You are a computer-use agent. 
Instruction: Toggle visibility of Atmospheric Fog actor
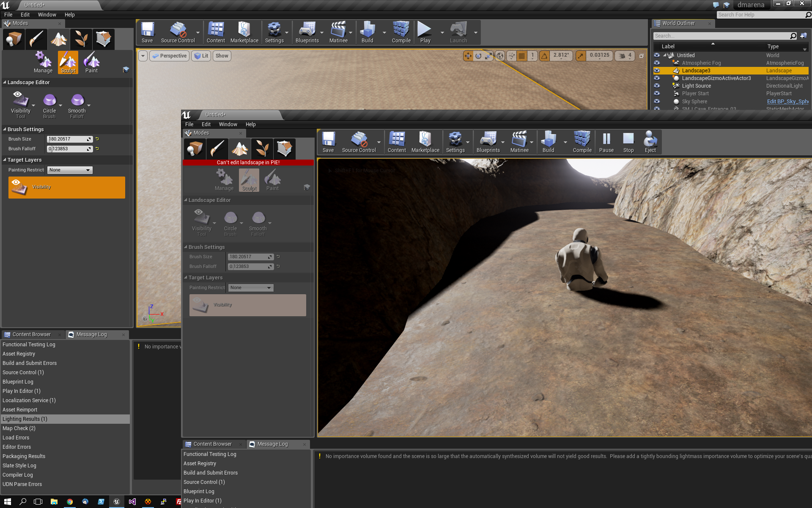point(657,63)
